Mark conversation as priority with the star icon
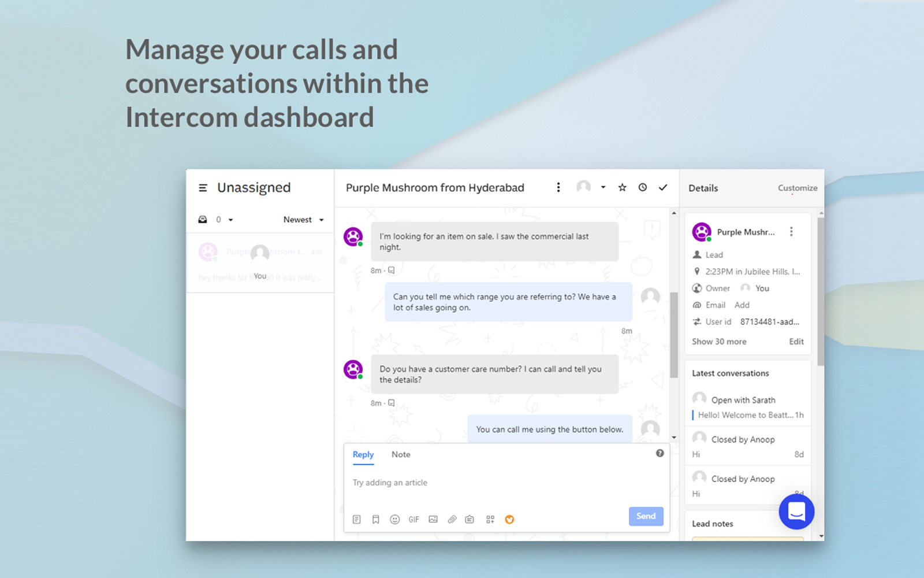 pyautogui.click(x=622, y=187)
